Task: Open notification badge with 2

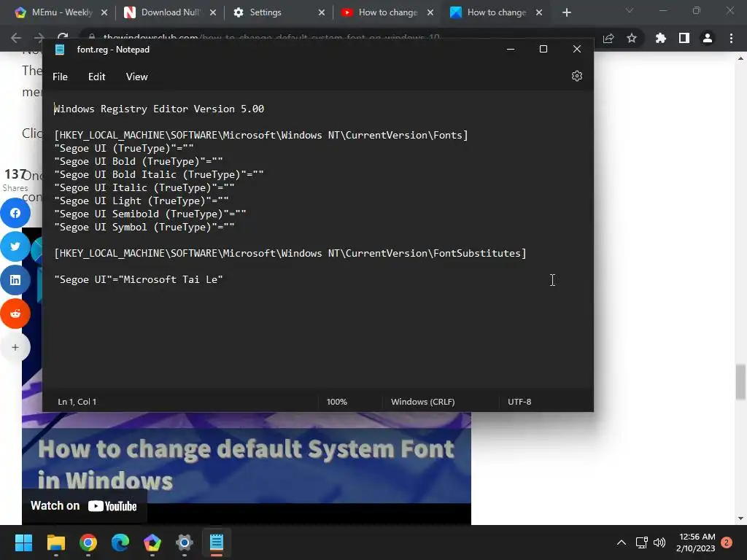Action: point(727,542)
